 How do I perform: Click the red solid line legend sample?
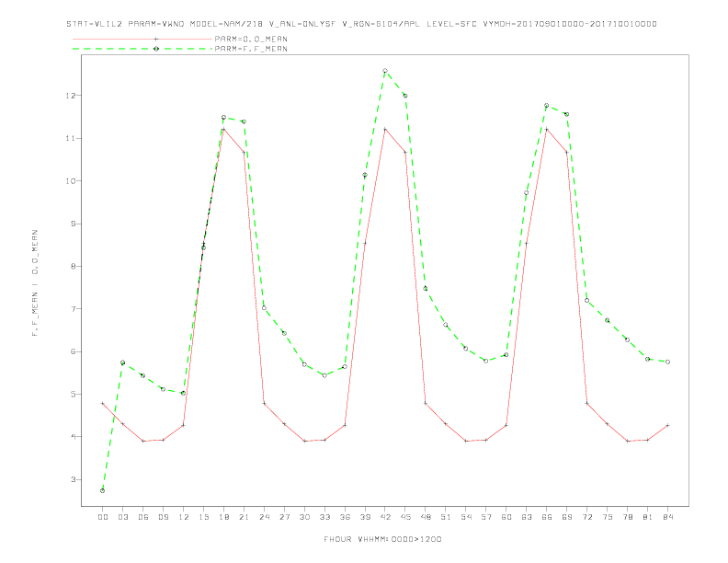[x=142, y=39]
